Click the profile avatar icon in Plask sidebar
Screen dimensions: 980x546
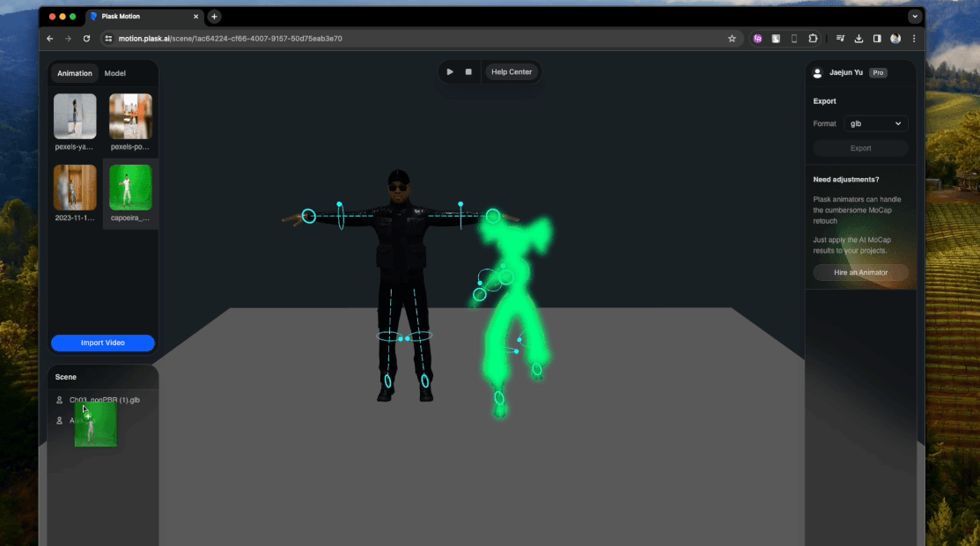coord(817,73)
